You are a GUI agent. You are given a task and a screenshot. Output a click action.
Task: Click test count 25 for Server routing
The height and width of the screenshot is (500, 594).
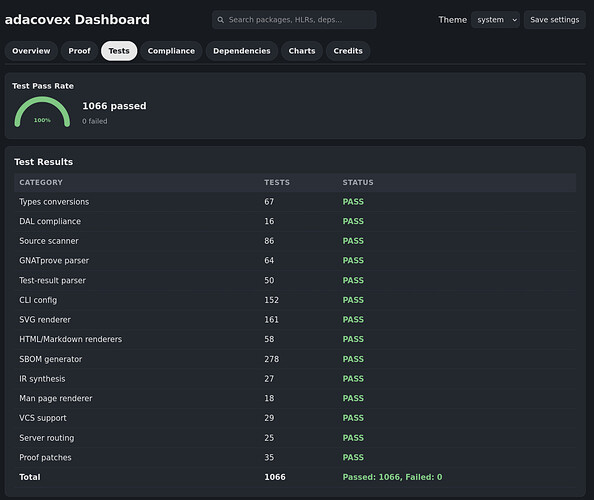point(269,438)
